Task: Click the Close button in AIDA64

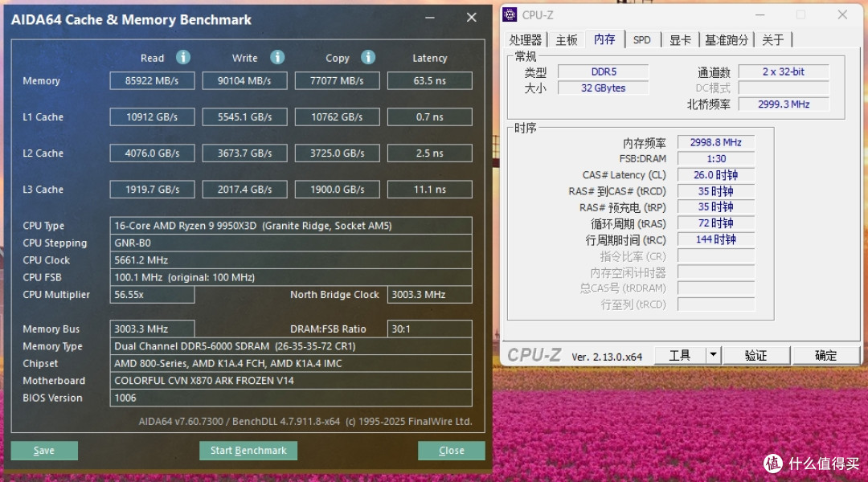Action: pyautogui.click(x=451, y=451)
